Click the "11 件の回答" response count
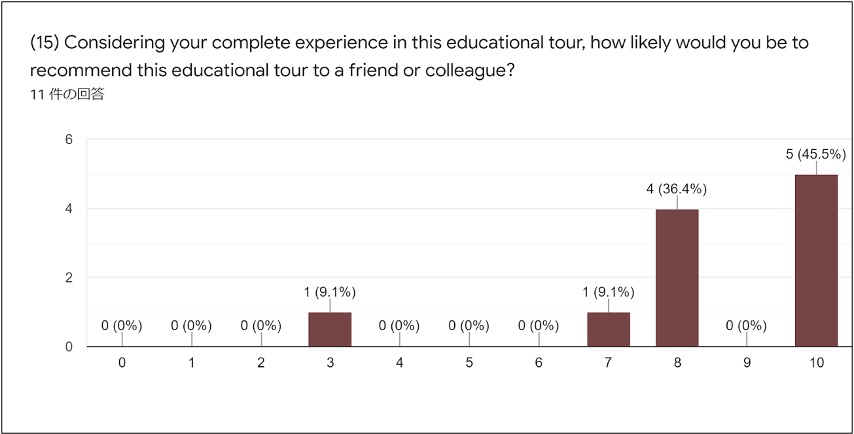Viewport: 854px width, 434px height. (68, 95)
